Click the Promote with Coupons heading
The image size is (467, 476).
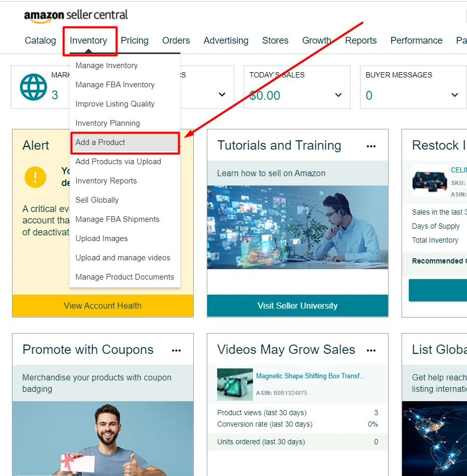click(x=88, y=350)
